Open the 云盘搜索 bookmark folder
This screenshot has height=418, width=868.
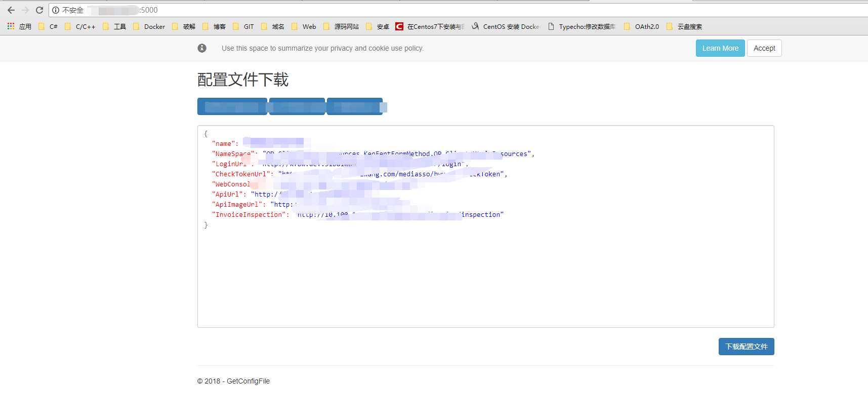pos(684,26)
